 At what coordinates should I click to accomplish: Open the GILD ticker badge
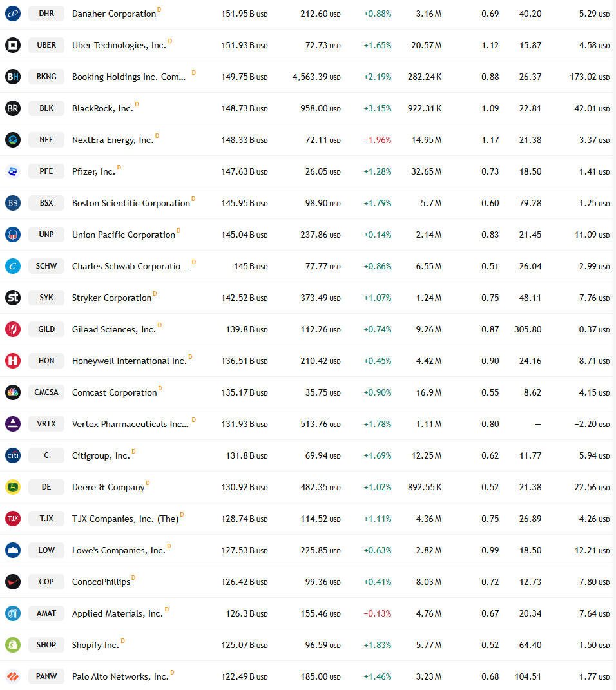[46, 329]
